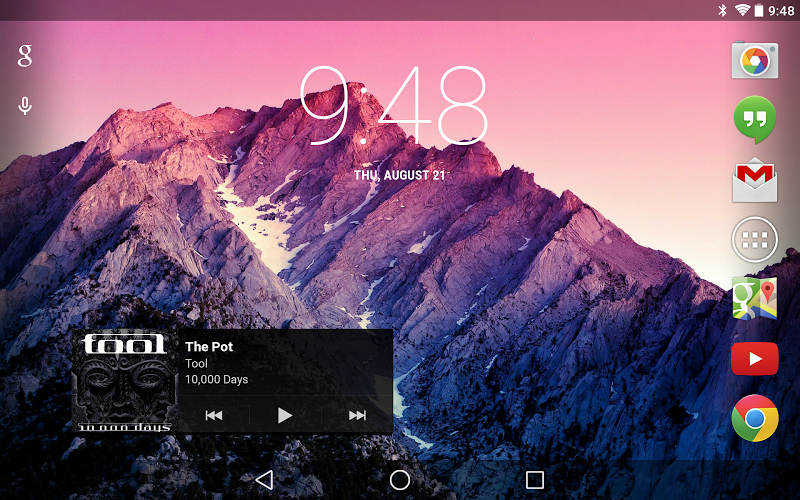
Task: Tap the artist name Tool
Action: [196, 363]
